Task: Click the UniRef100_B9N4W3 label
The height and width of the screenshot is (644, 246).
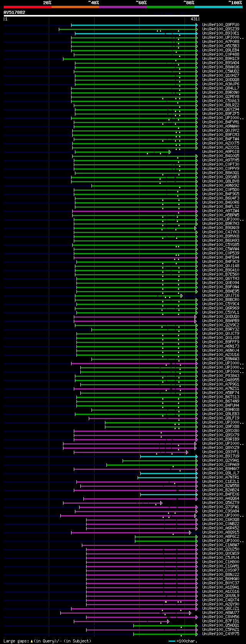Action: (x=221, y=359)
